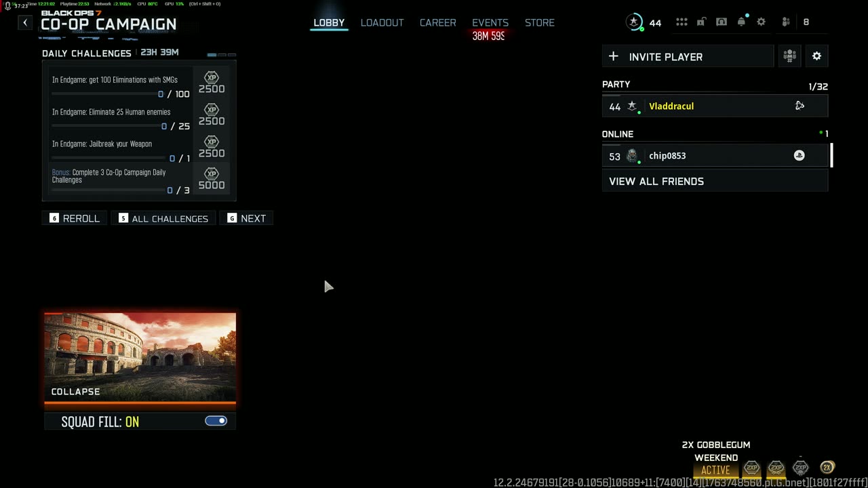868x488 pixels.
Task: Click the 2500 XP token for Jailbreak challenge
Action: [x=212, y=147]
